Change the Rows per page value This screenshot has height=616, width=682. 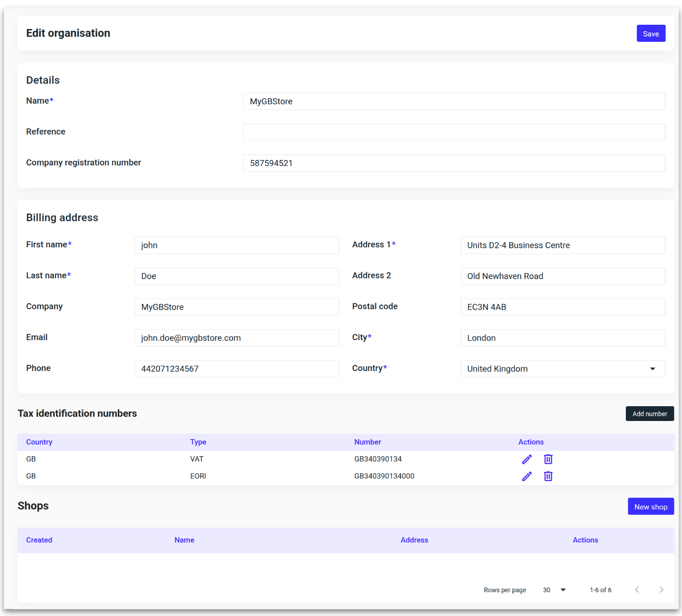tap(547, 589)
